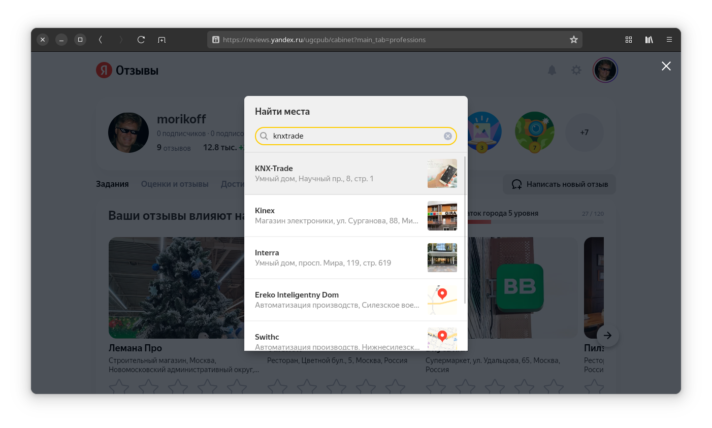The height and width of the screenshot is (428, 712).
Task: Switch to the Оценки и отзывы tab
Action: (x=174, y=184)
